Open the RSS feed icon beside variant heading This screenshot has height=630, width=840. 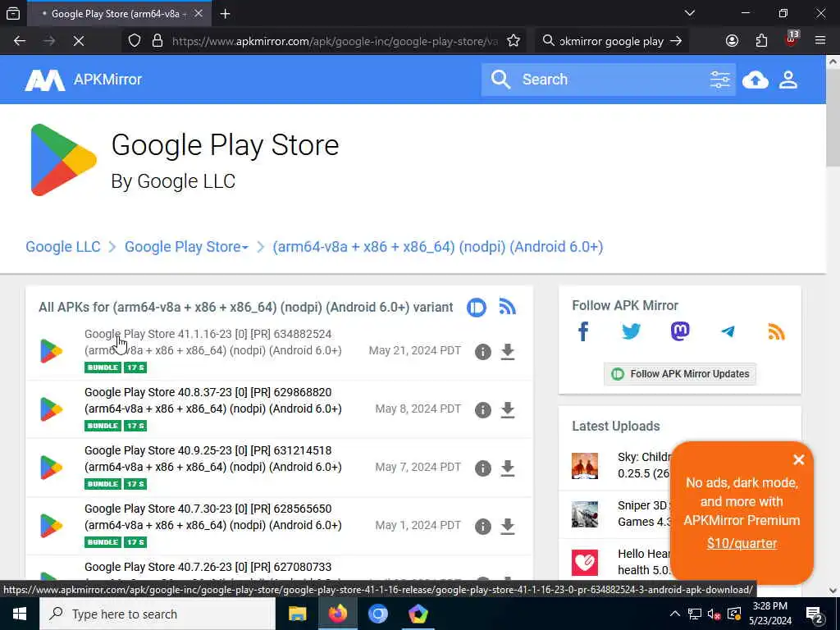507,307
